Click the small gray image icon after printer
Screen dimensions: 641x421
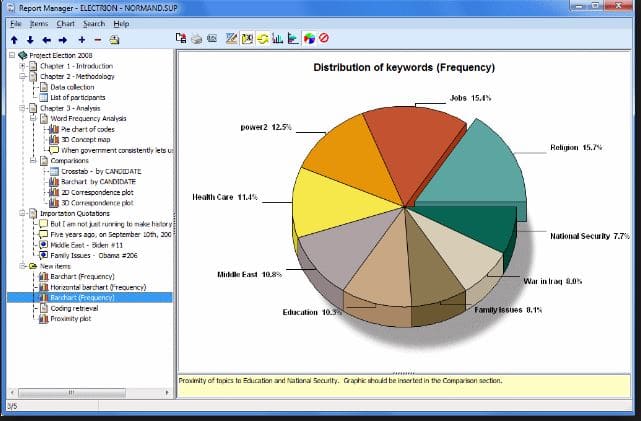click(212, 38)
